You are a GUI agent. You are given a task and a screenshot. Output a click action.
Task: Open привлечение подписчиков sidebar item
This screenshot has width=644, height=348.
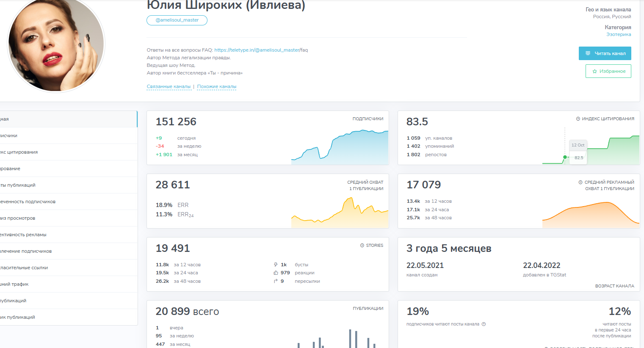coord(26,251)
